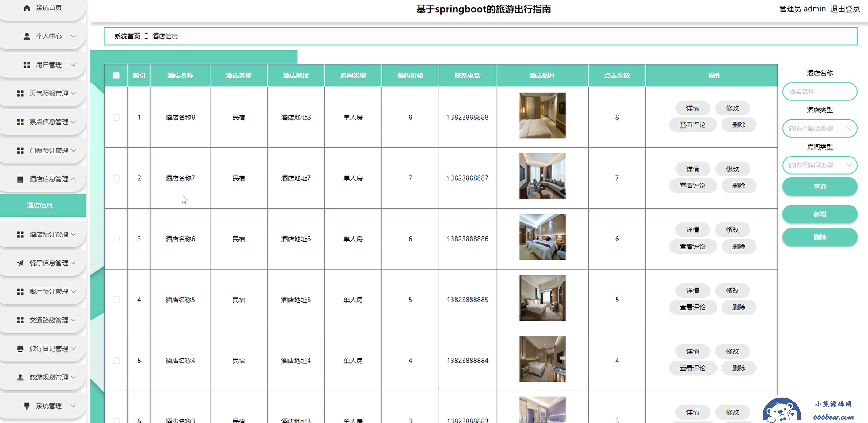Check the row checkbox for 酒店名称5
Screen dimensions: 868x423
tap(116, 300)
